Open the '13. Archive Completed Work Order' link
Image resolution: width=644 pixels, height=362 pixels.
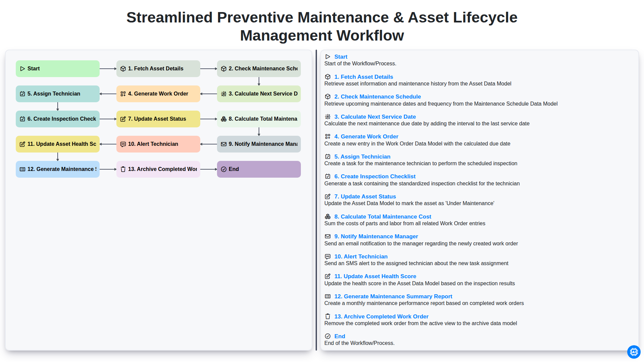tap(381, 316)
